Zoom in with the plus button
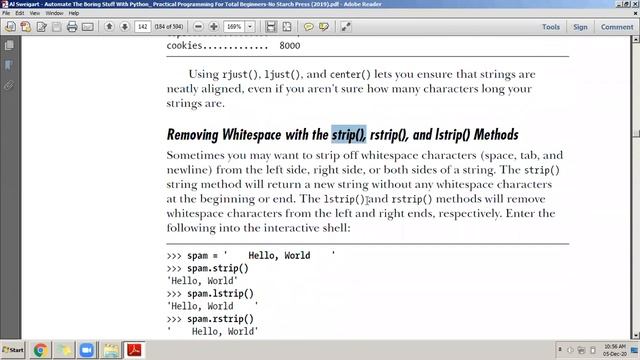This screenshot has height=360, width=640. pyautogui.click(x=213, y=27)
